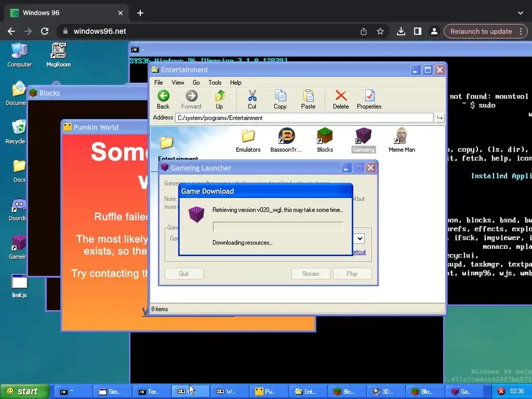The width and height of the screenshot is (532, 399).
Task: Click the Sim... taskbar item
Action: [x=112, y=391]
